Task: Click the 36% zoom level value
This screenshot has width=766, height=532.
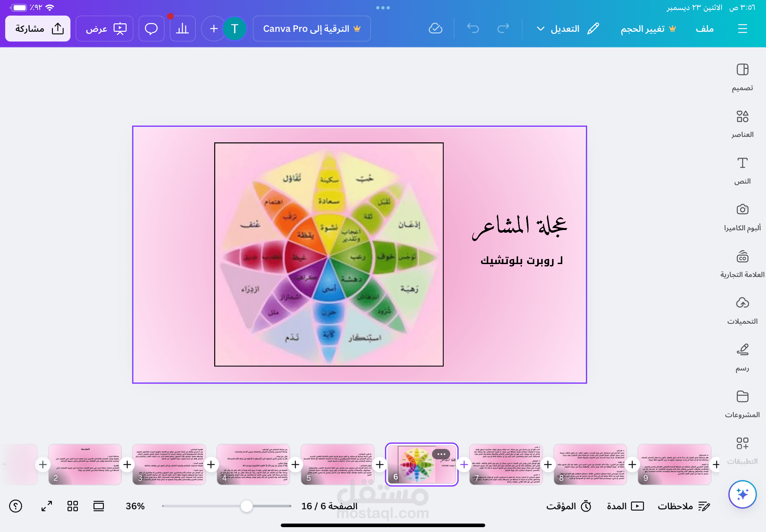Action: click(135, 506)
